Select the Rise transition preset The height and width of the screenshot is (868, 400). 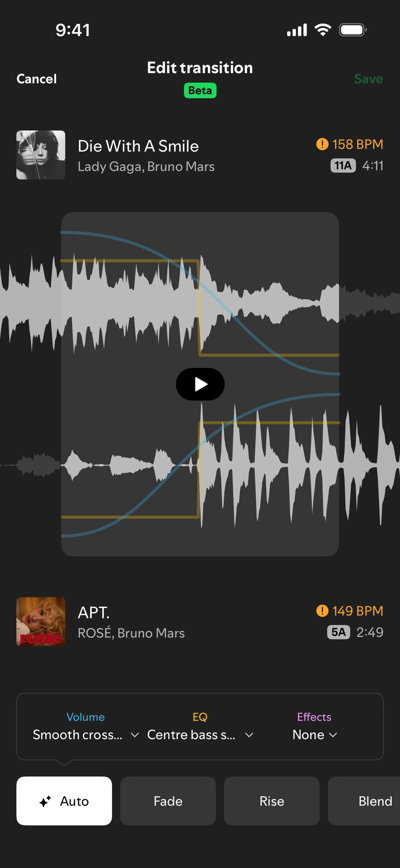(x=272, y=801)
